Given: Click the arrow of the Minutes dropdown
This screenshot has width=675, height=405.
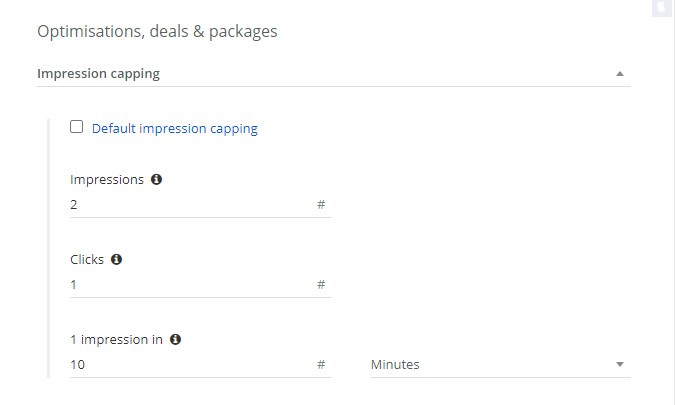Looking at the screenshot, I should pyautogui.click(x=620, y=365).
